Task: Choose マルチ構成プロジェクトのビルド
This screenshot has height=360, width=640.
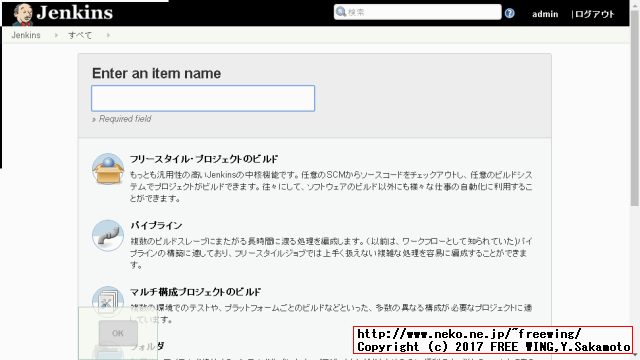Action: pyautogui.click(x=195, y=292)
